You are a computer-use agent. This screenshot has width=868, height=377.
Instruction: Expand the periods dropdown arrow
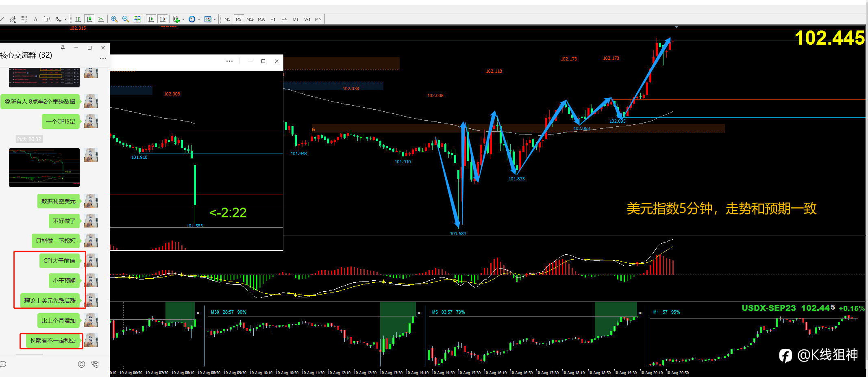pyautogui.click(x=199, y=19)
